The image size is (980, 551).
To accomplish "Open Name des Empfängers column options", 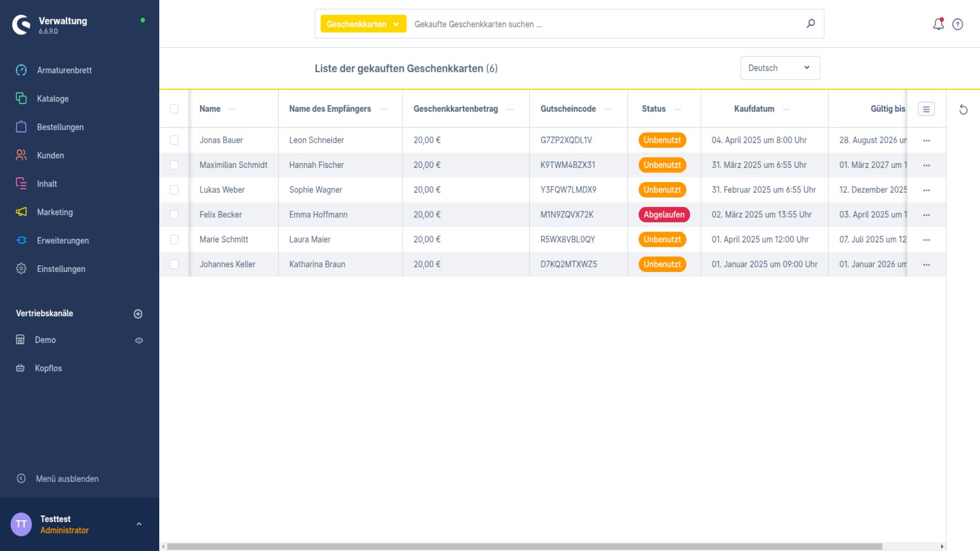I will click(383, 109).
